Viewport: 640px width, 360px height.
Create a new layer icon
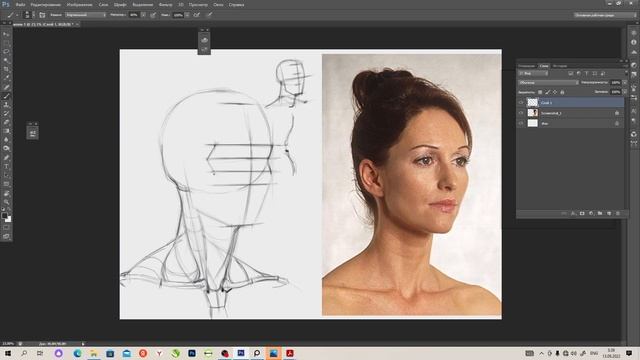(609, 213)
